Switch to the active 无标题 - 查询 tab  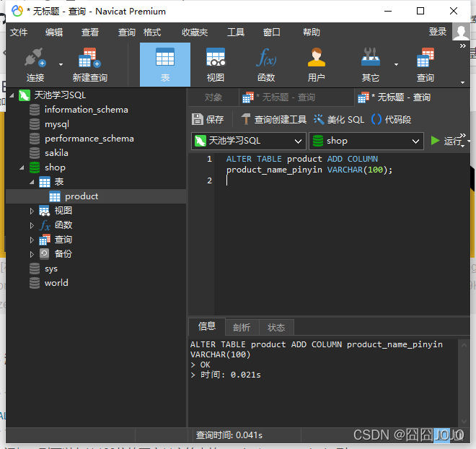point(413,97)
